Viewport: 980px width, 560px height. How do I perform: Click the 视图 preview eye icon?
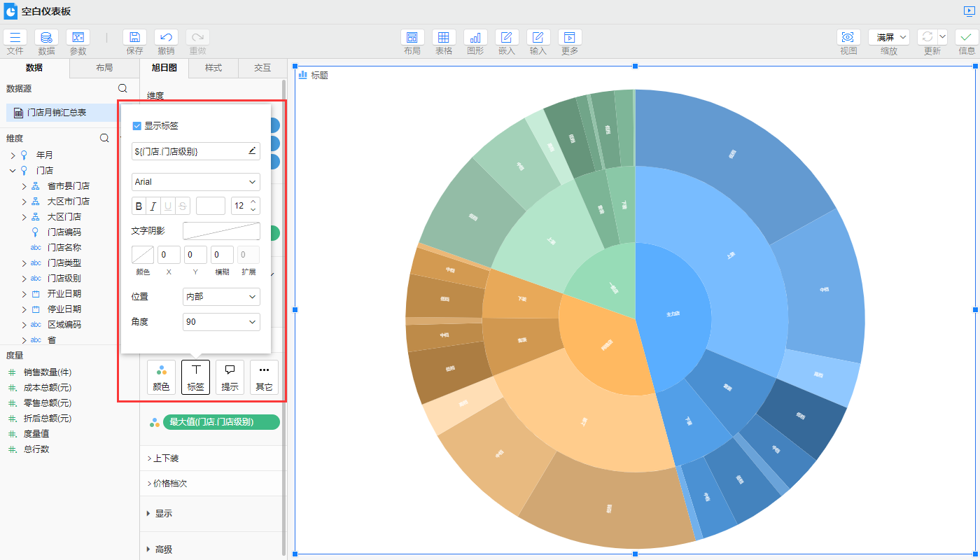(x=848, y=38)
